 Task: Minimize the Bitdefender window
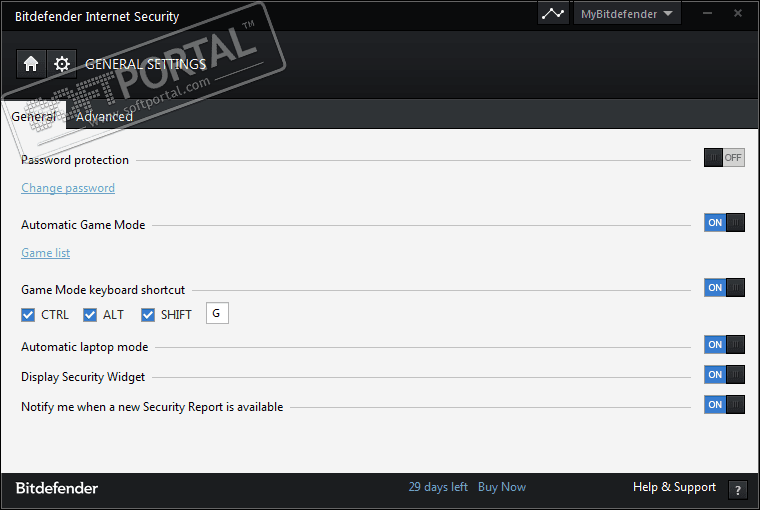(x=707, y=14)
